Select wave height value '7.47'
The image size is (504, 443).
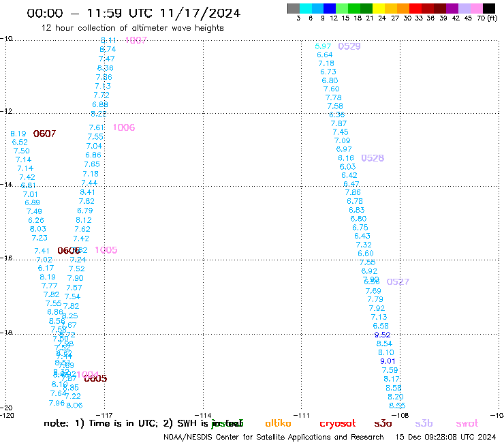107,59
